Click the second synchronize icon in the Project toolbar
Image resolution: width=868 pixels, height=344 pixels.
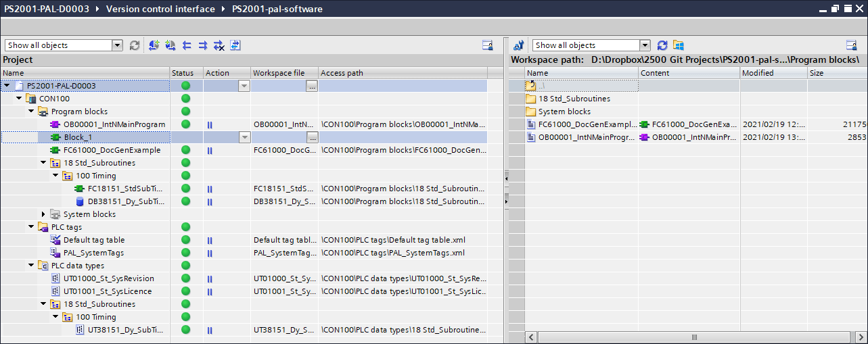pos(170,45)
